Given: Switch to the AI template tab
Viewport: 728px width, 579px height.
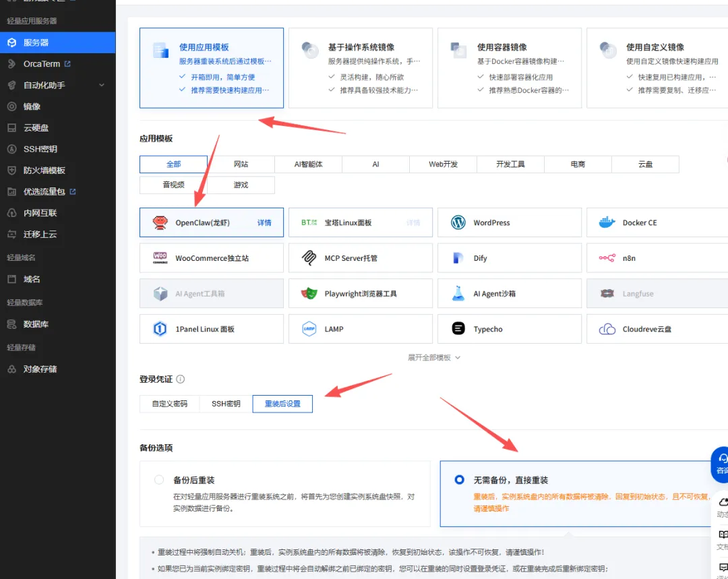Looking at the screenshot, I should (376, 164).
